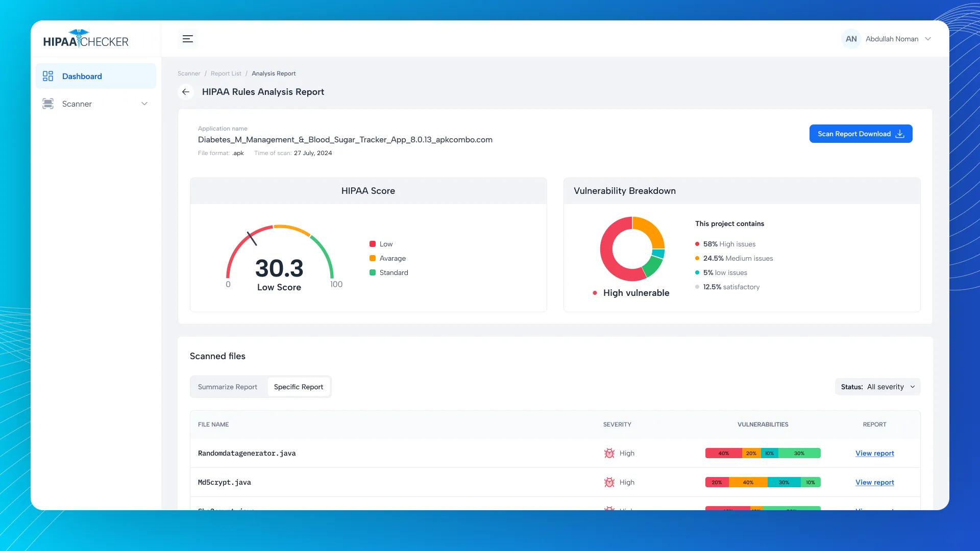Click the Report List breadcrumb

[226, 73]
